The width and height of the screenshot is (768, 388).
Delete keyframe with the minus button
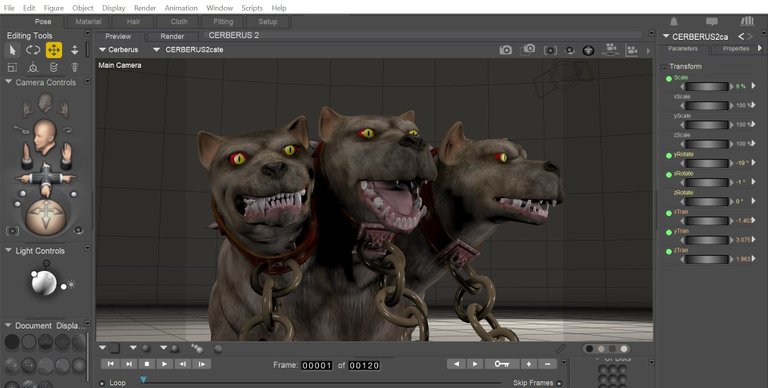[x=548, y=364]
